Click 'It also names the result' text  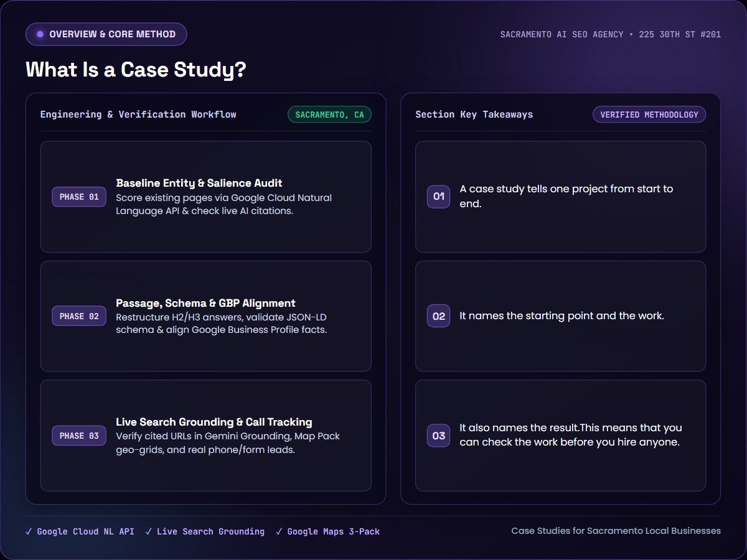pos(571,436)
